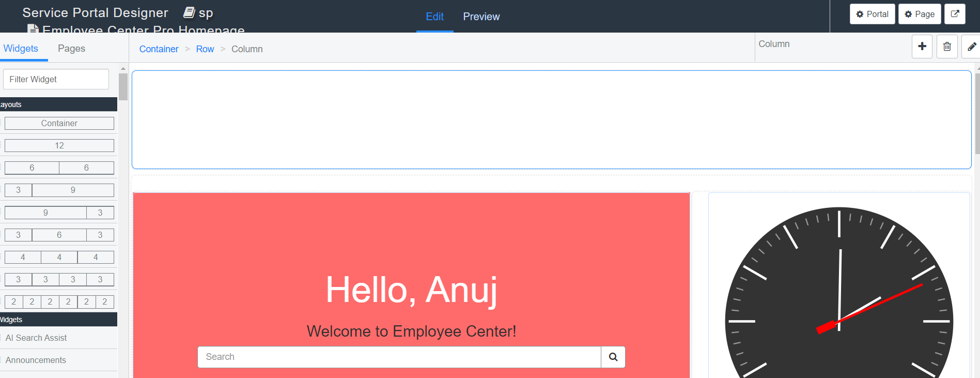This screenshot has width=980, height=378.
Task: Delete the column with trash icon
Action: (x=947, y=47)
